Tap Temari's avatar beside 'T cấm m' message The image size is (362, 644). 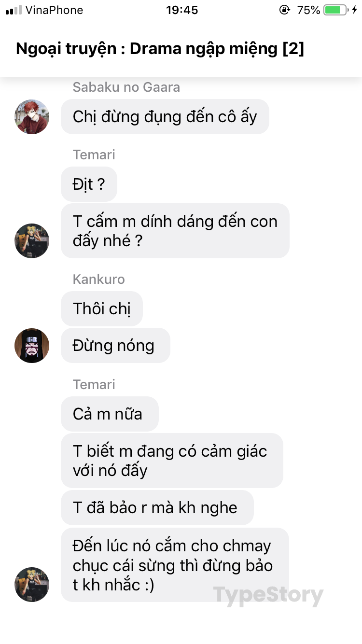(x=32, y=240)
